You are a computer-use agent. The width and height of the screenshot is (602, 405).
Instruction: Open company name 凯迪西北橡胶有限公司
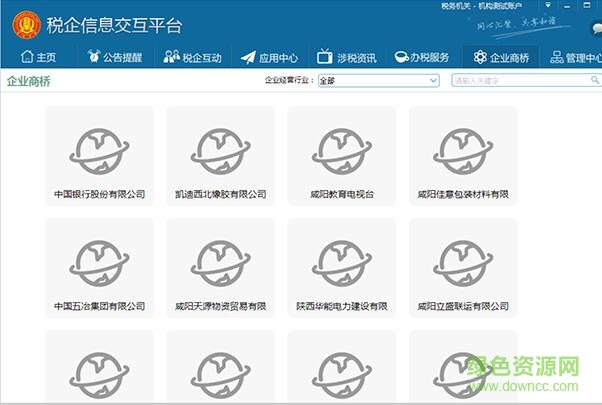(x=221, y=194)
